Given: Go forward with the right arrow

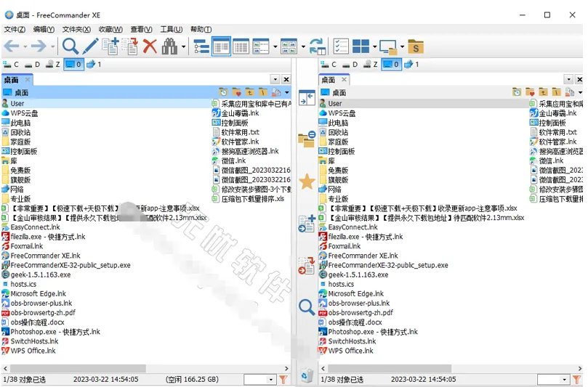Looking at the screenshot, I should click(x=39, y=46).
